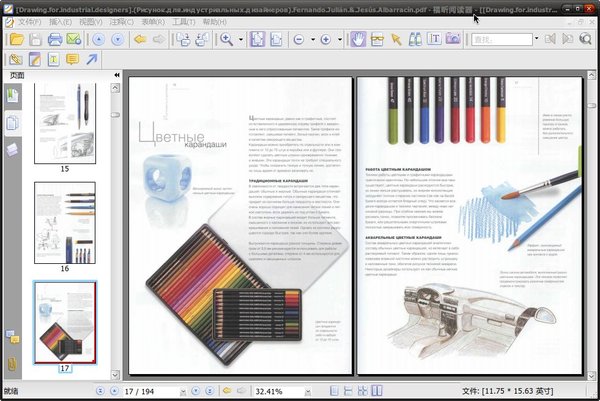Collapse the Pages side panel
Image resolution: width=600 pixels, height=401 pixels.
[116, 75]
